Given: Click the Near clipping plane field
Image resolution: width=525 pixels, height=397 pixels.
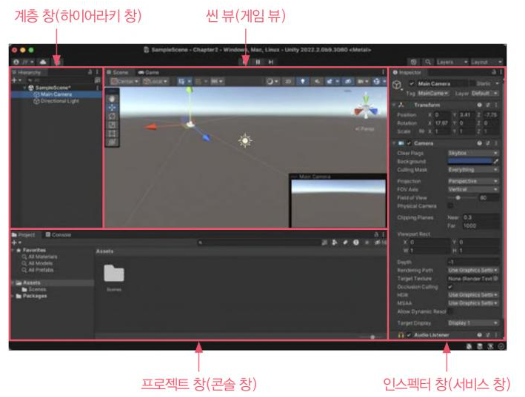Looking at the screenshot, I should (x=480, y=217).
